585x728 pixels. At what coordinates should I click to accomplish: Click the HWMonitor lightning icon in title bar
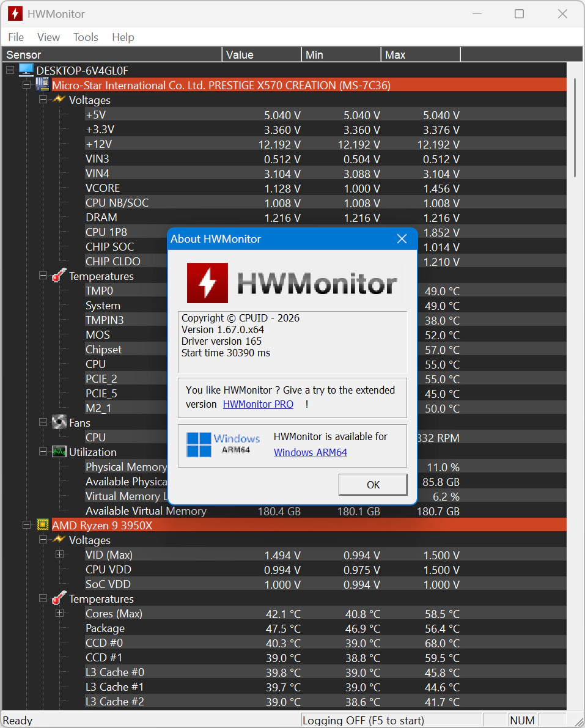[x=15, y=13]
